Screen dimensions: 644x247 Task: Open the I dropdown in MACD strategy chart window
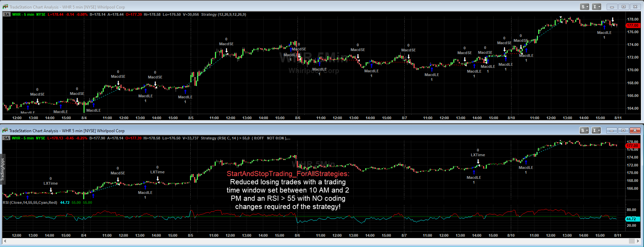click(x=597, y=7)
